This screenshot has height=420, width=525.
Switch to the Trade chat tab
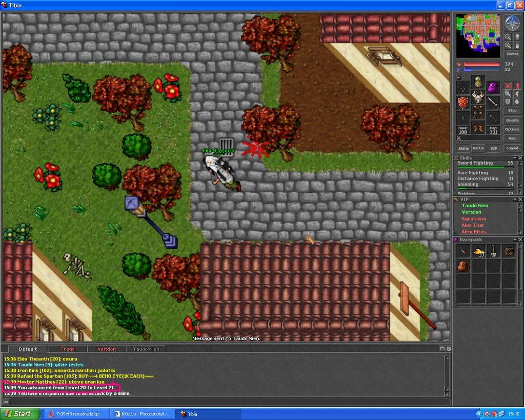click(x=67, y=349)
